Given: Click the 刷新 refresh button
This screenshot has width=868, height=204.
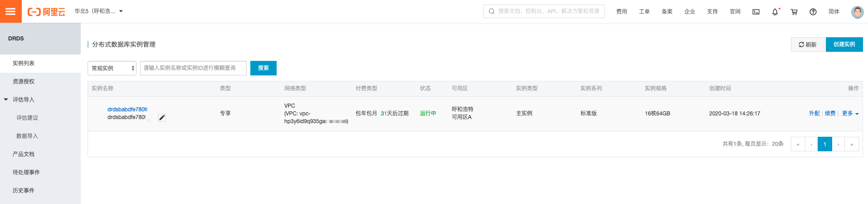Looking at the screenshot, I should pyautogui.click(x=807, y=45).
